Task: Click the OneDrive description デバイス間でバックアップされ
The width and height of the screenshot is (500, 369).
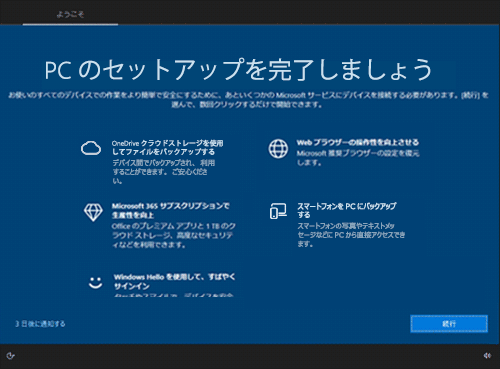Action: [x=163, y=172]
